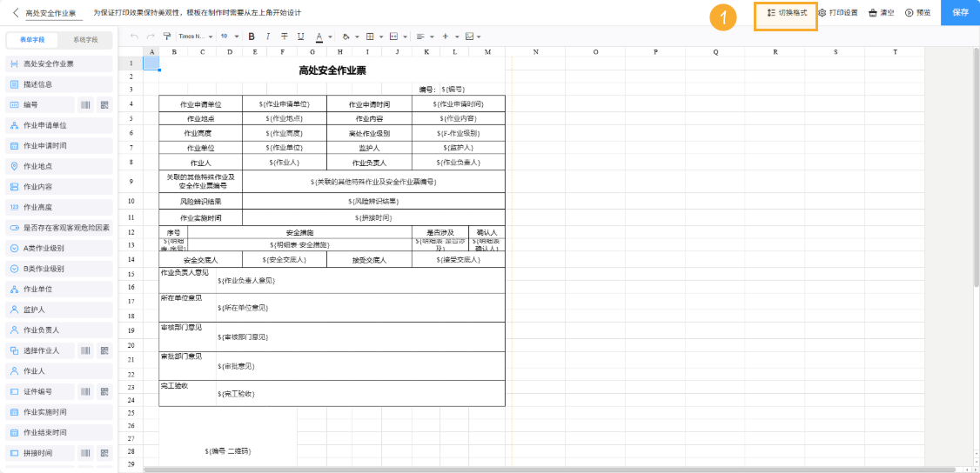The height and width of the screenshot is (473, 980).
Task: Switch to the 表单字段 tab
Action: (32, 39)
